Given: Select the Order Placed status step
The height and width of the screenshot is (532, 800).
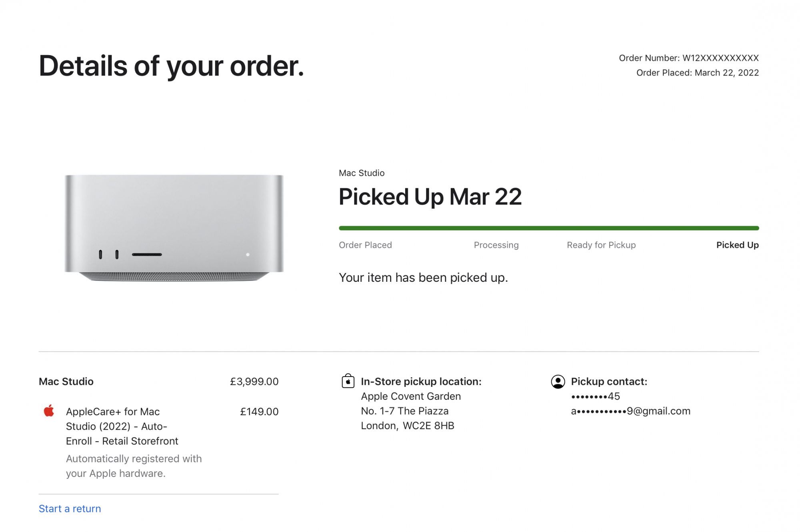Looking at the screenshot, I should tap(365, 245).
